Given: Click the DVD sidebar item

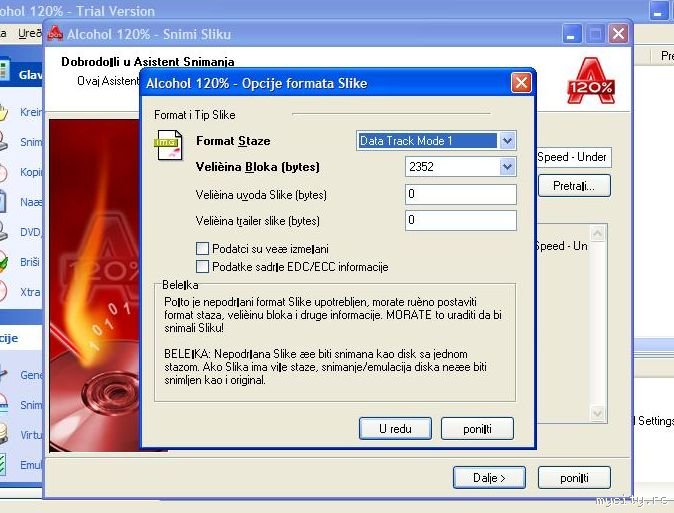Looking at the screenshot, I should 31,232.
